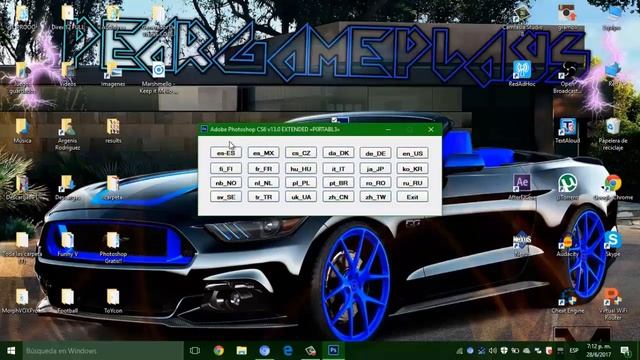Open the Imagenes desktop shortcut
The image size is (640, 360).
click(x=113, y=74)
